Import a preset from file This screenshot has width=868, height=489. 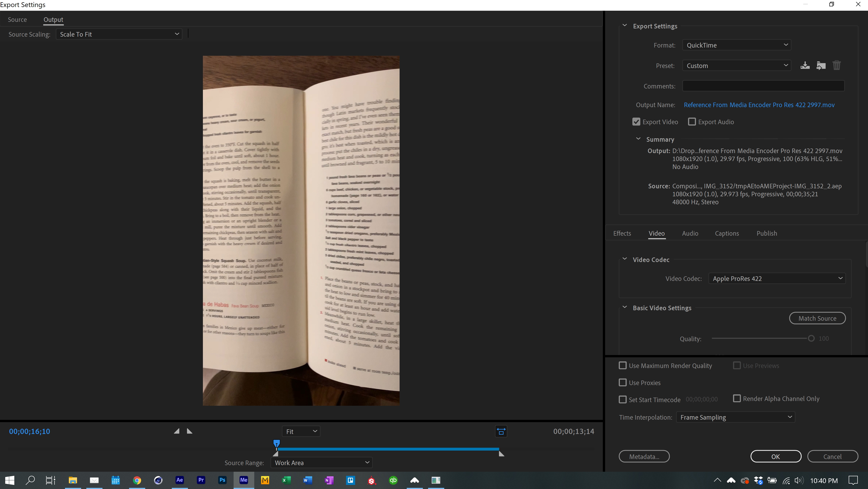[x=821, y=65]
